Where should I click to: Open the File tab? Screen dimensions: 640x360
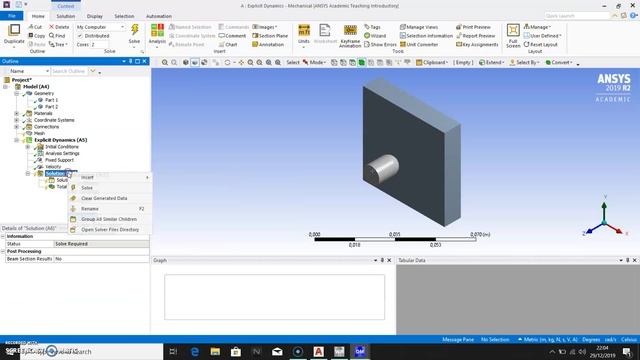click(x=12, y=16)
